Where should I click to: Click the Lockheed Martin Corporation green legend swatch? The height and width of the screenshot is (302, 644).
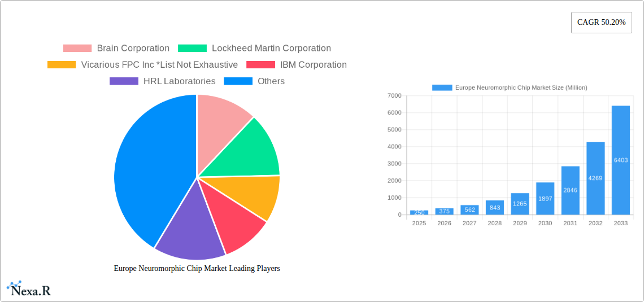[x=192, y=49]
